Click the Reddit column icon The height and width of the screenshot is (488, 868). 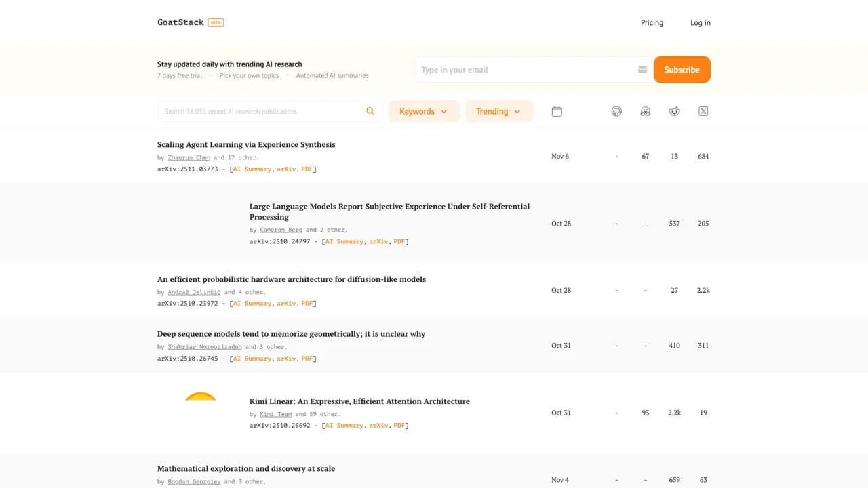[674, 111]
